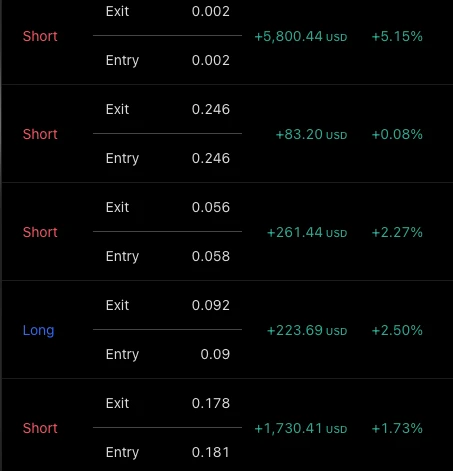Select the Short label in the 0.178 exit row
Screen dimensions: 453x471
tap(40, 428)
